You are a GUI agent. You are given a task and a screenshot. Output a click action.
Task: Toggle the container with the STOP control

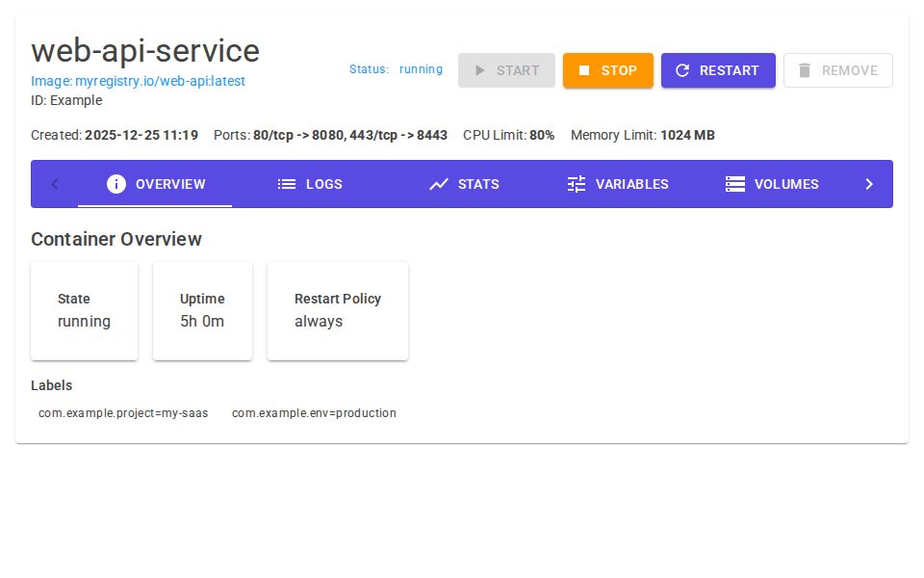click(608, 70)
